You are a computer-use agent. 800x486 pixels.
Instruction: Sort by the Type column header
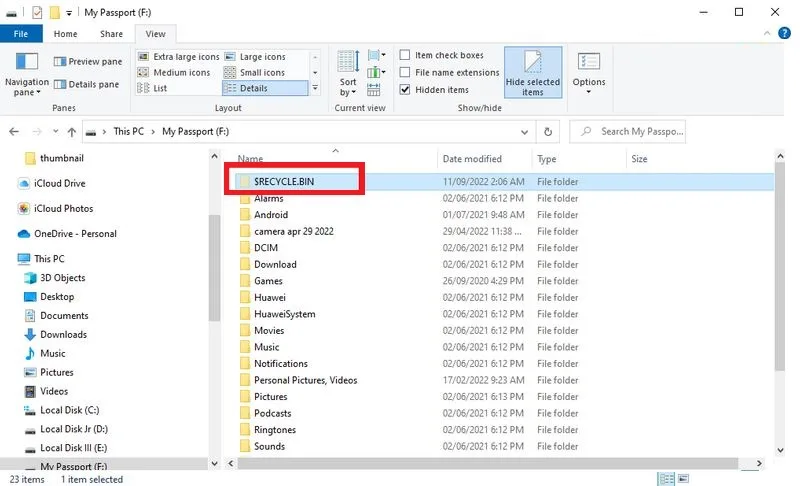coord(546,159)
